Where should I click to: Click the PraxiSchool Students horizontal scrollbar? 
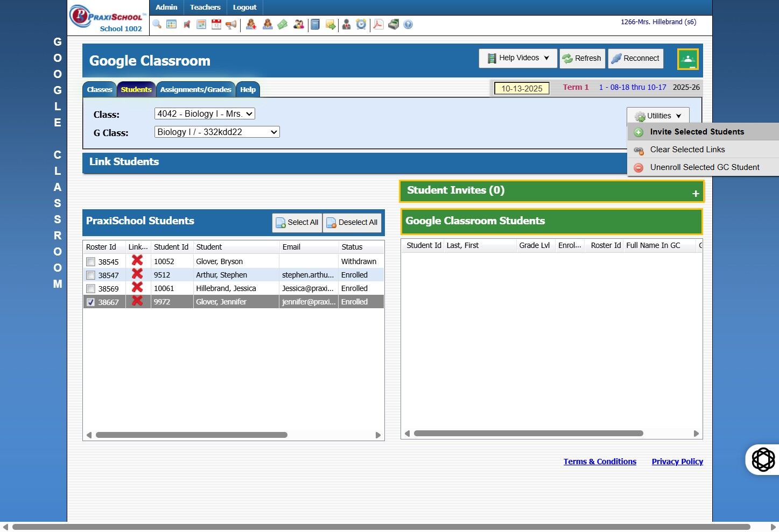tap(192, 435)
